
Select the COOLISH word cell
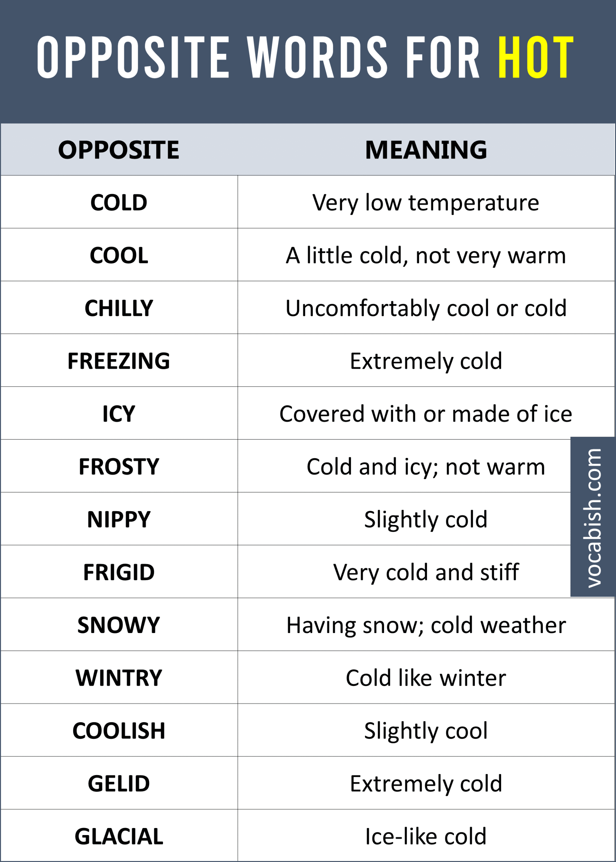click(x=119, y=730)
